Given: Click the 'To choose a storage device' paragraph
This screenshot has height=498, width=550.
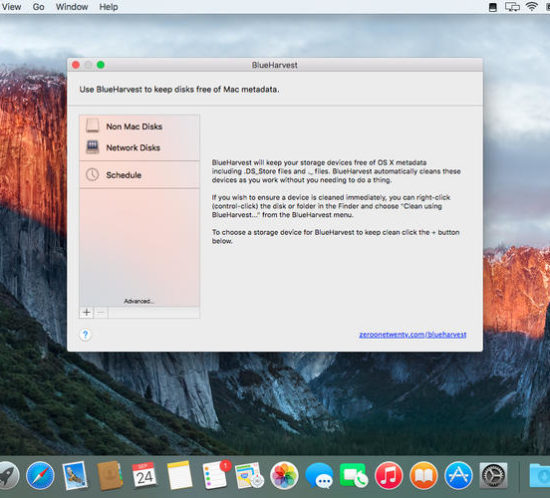Looking at the screenshot, I should pyautogui.click(x=336, y=236).
